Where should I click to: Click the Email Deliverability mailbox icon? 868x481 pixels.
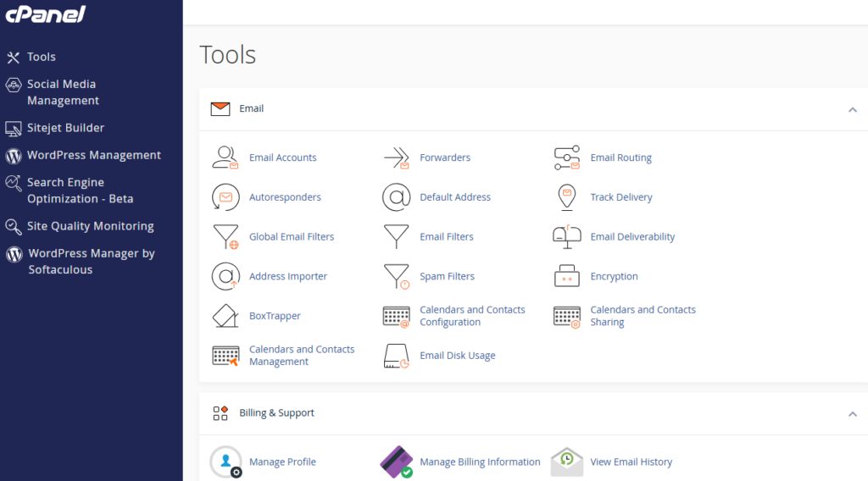[x=567, y=236]
